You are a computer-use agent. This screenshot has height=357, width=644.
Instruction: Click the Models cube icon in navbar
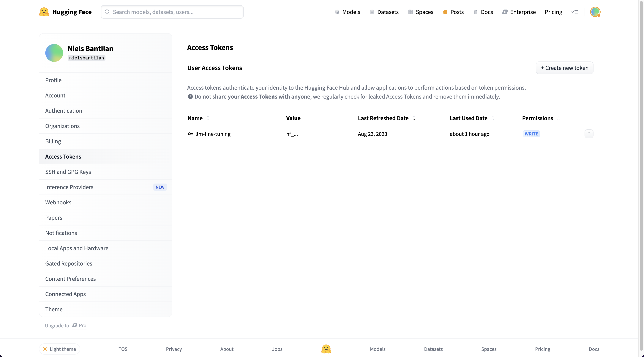click(x=337, y=12)
